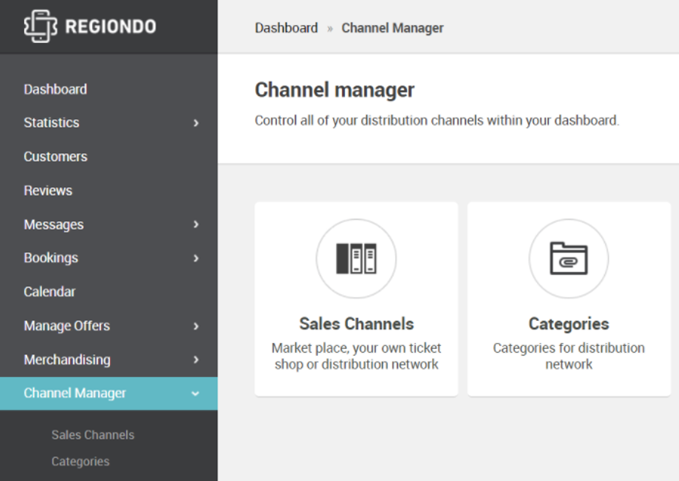Expand the Statistics menu chevron

(196, 123)
